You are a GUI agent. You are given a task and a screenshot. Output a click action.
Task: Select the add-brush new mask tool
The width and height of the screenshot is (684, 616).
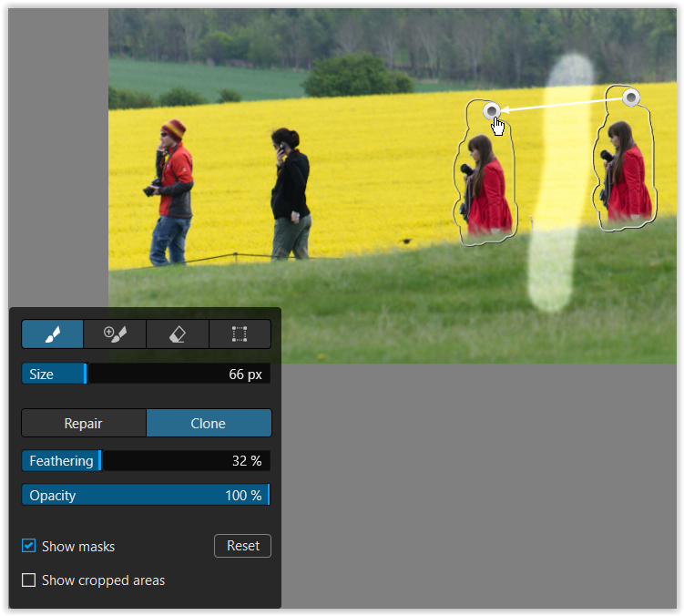click(x=115, y=334)
